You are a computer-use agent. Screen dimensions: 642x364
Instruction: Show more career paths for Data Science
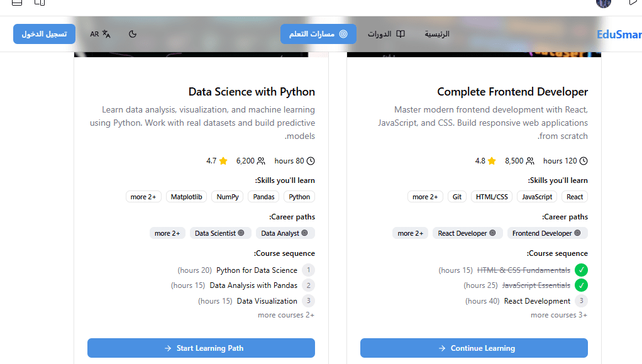167,233
